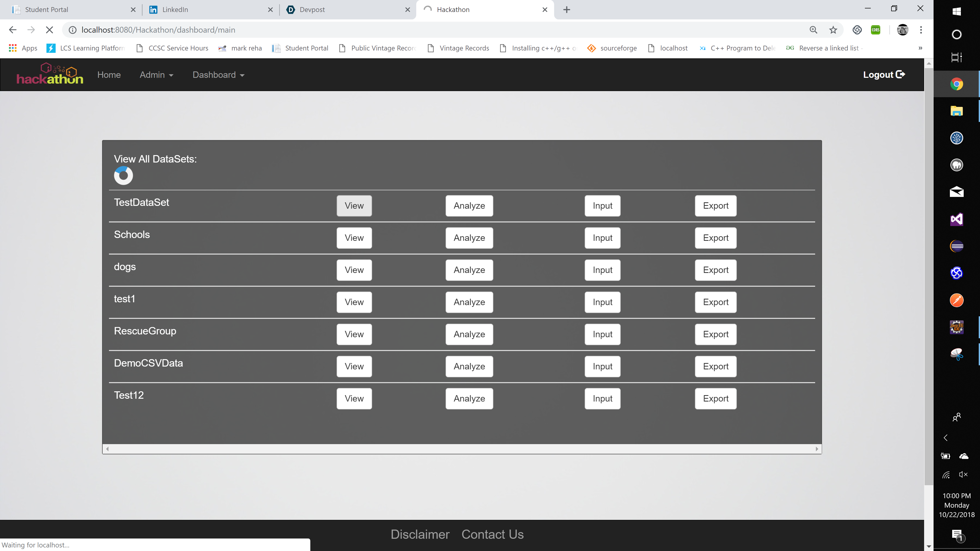Viewport: 980px width, 551px height.
Task: Expand the Admin dropdown menu
Action: tap(156, 75)
